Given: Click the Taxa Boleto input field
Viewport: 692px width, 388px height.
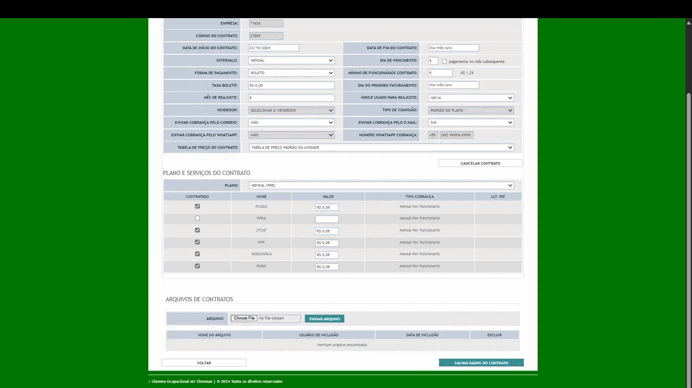Looking at the screenshot, I should point(291,85).
